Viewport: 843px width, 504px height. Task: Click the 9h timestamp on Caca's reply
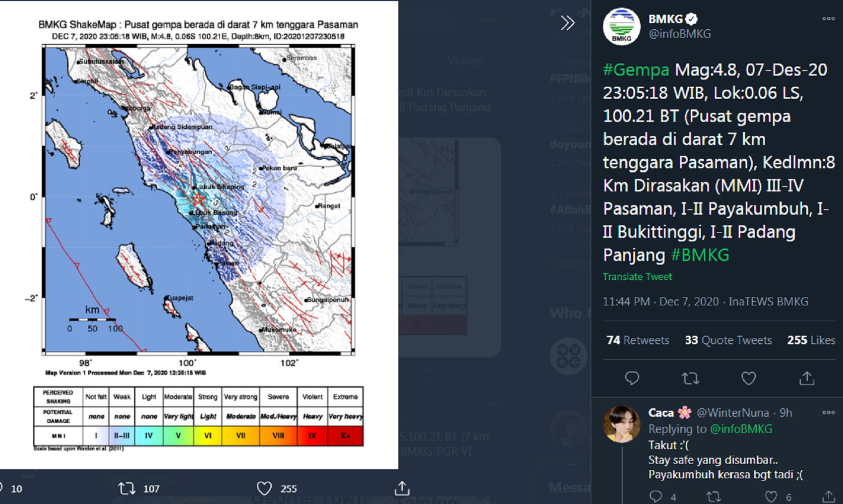click(x=786, y=413)
